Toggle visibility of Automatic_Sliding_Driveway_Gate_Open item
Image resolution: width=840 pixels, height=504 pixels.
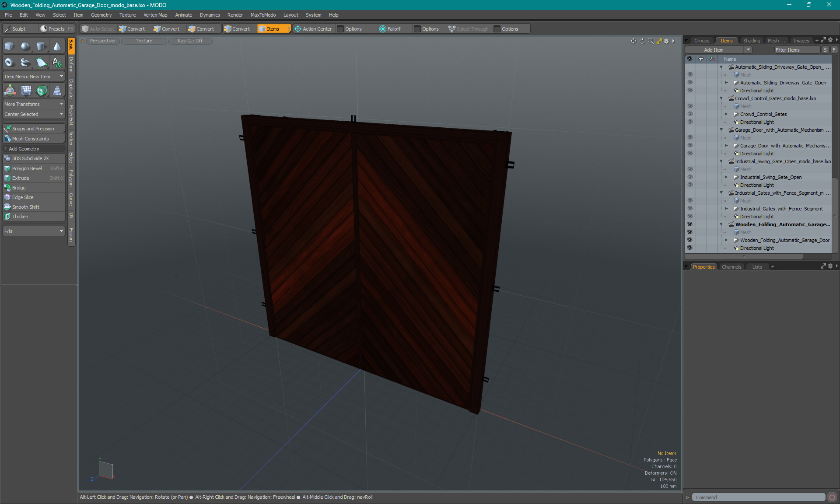(690, 82)
